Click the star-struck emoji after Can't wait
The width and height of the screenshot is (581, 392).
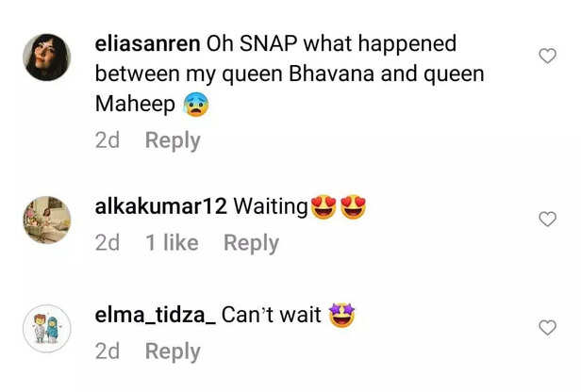click(x=341, y=315)
